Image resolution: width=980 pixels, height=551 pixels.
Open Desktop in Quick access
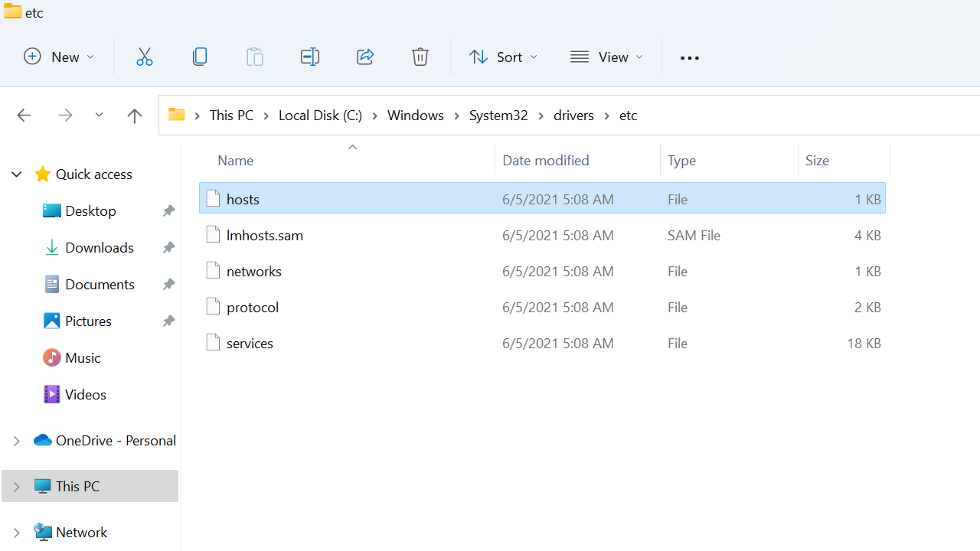[90, 211]
